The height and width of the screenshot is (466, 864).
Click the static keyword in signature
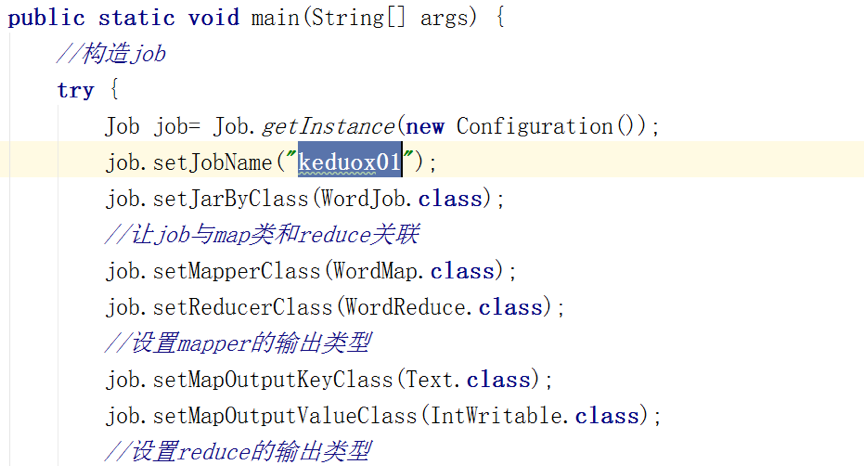pos(136,18)
